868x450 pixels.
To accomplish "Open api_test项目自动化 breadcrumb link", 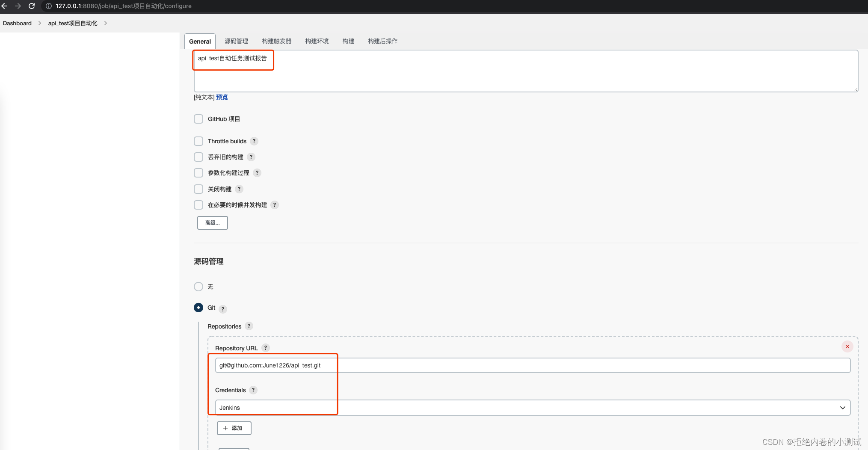I will (73, 23).
